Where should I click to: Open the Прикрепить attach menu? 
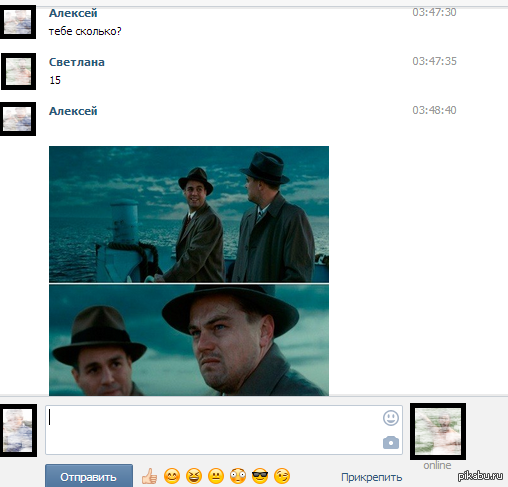pyautogui.click(x=371, y=477)
